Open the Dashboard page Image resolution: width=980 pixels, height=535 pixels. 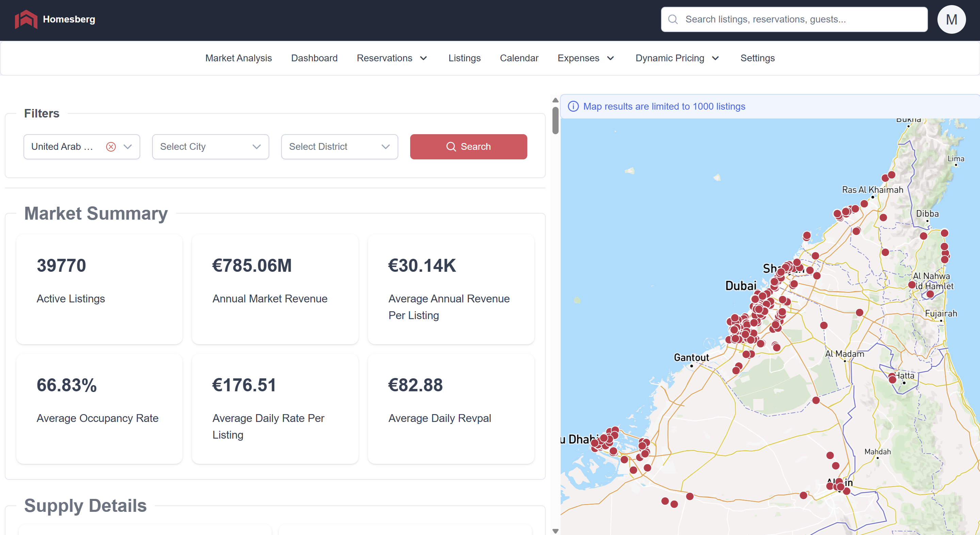(x=314, y=58)
